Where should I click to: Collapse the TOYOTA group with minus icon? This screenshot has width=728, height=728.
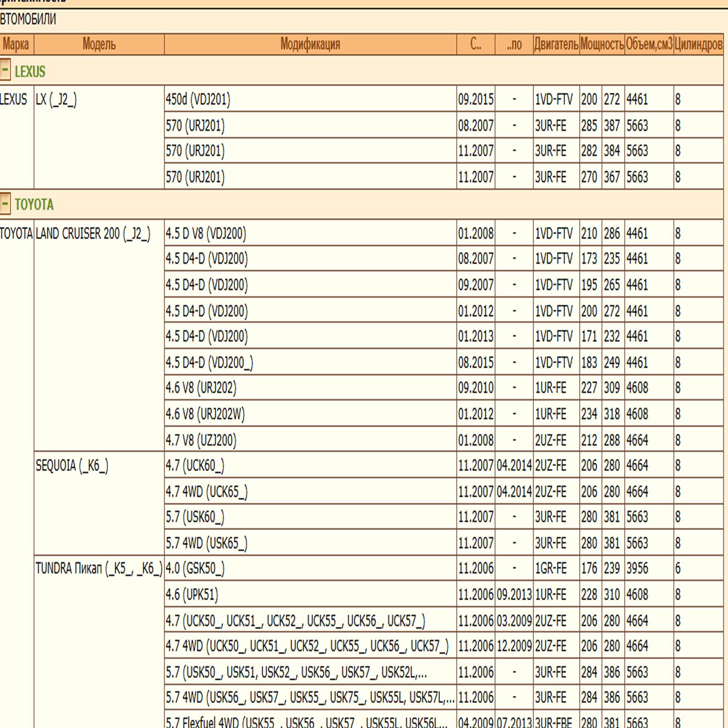tap(5, 204)
